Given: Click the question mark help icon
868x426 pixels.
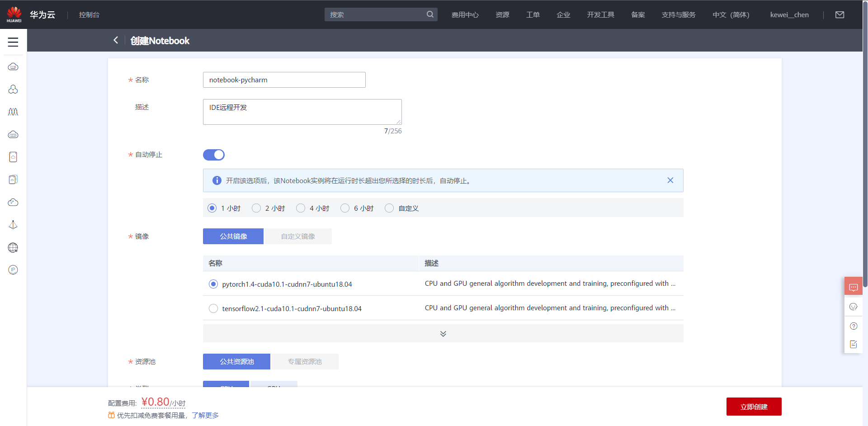Looking at the screenshot, I should tap(854, 326).
